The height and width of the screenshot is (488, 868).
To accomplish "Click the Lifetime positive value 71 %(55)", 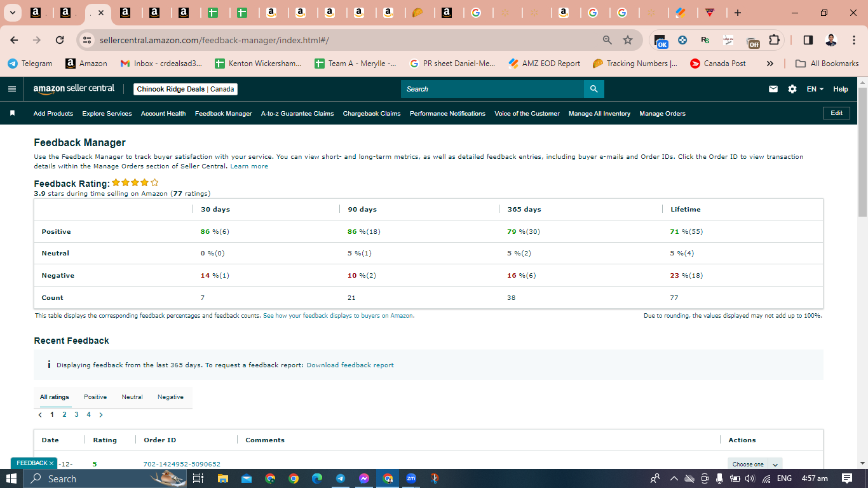I will 686,232.
